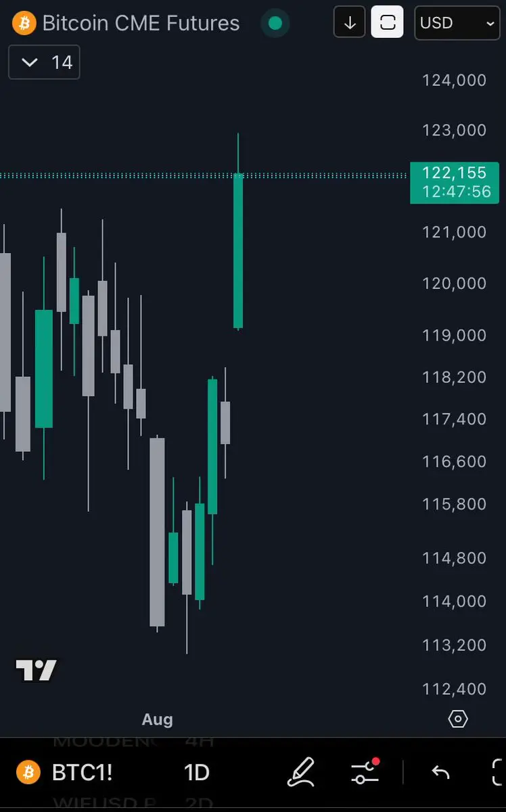Screen dimensions: 506x812
Task: Click the current price label 122,155
Action: coord(455,183)
